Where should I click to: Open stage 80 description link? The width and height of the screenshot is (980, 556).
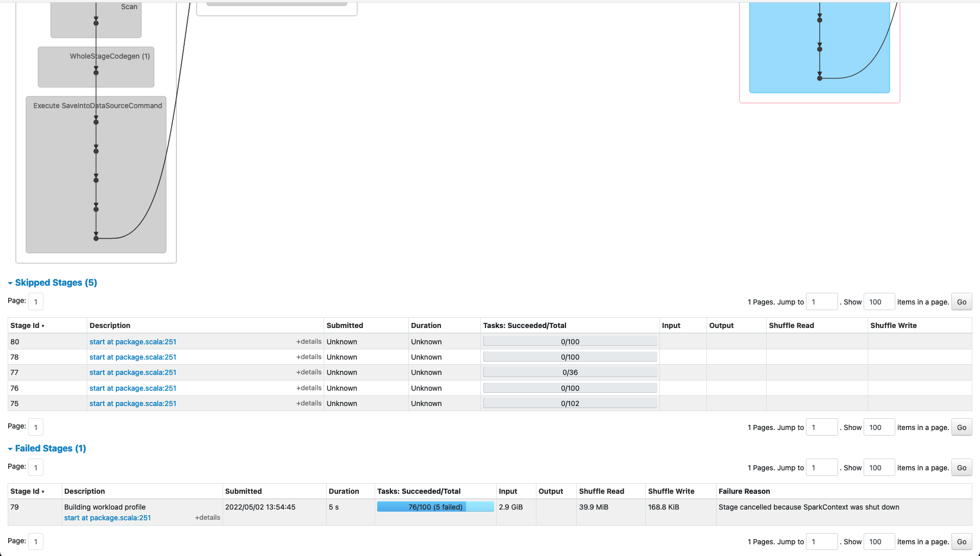coord(133,342)
